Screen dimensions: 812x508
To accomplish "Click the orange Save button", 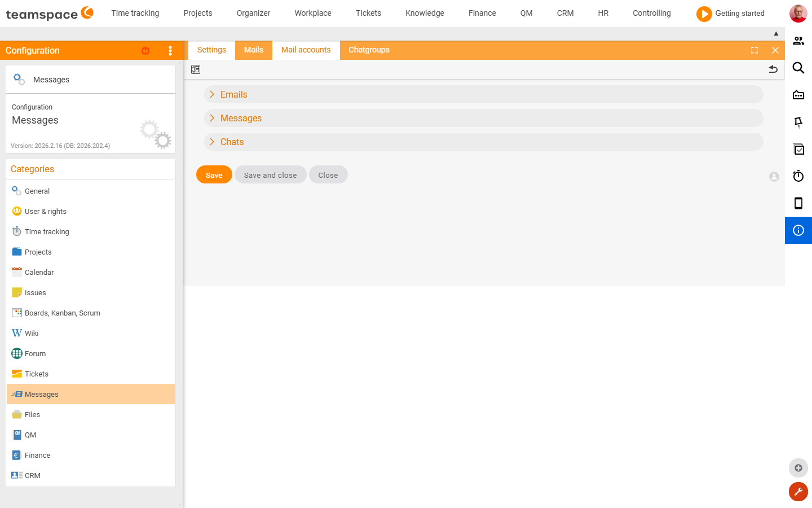I will point(214,175).
